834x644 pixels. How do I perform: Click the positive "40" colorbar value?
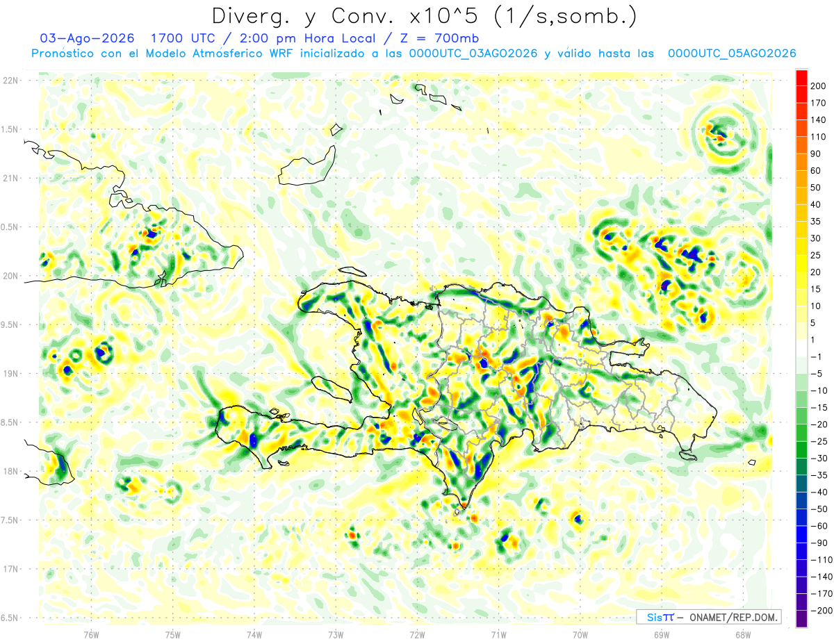tap(817, 204)
